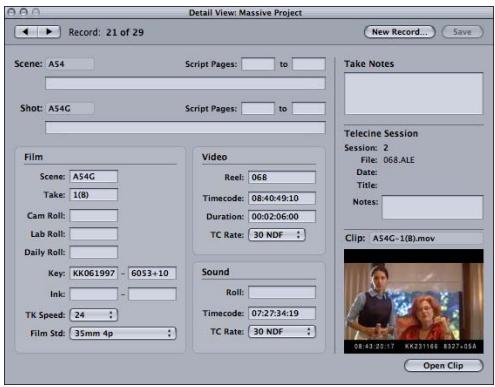This screenshot has width=495, height=387.
Task: Click the Take Notes heading
Action: tap(369, 64)
